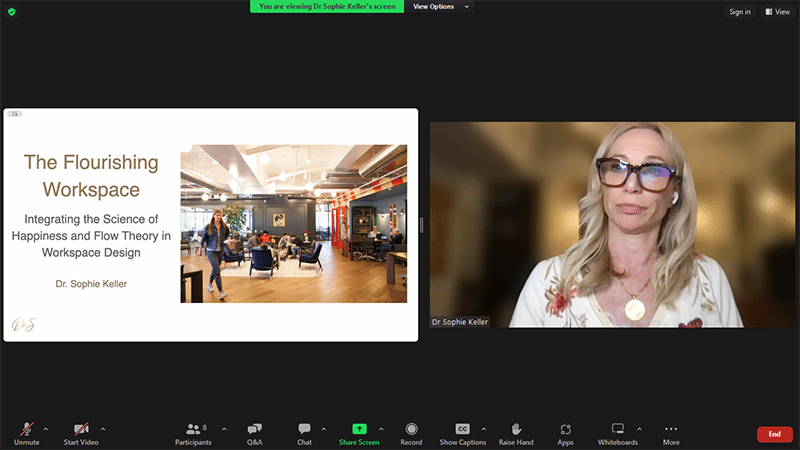Click the red End button

pyautogui.click(x=774, y=434)
